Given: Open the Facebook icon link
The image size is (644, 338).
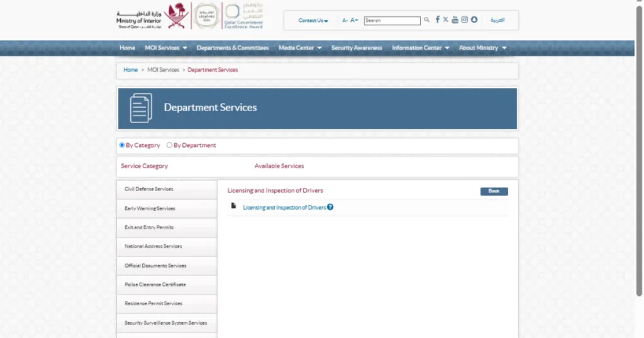Looking at the screenshot, I should [438, 19].
